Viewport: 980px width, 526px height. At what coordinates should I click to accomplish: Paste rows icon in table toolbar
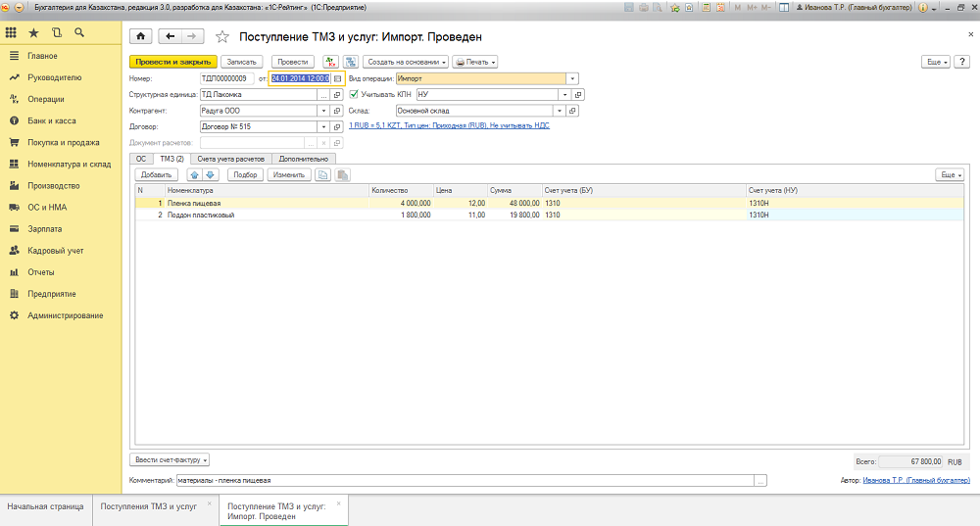pyautogui.click(x=342, y=175)
